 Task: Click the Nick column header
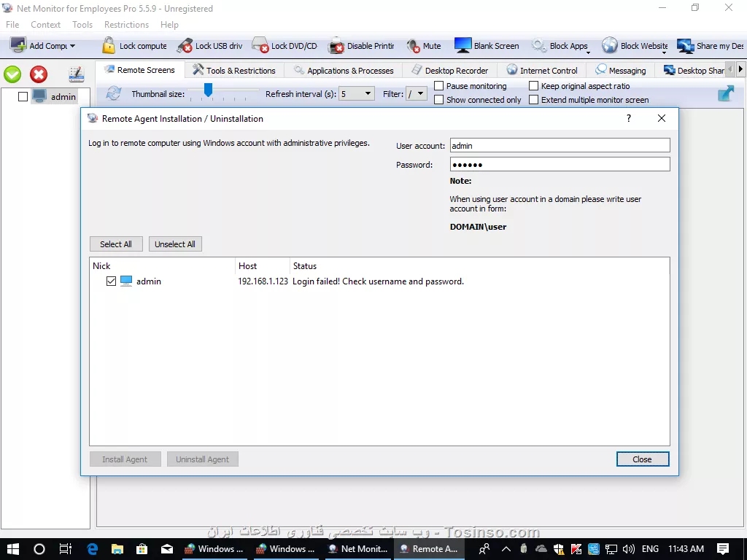click(x=162, y=265)
